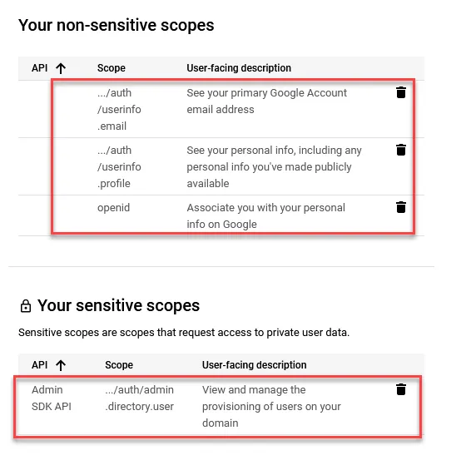Sort sensitive scopes by API arrow

point(61,365)
